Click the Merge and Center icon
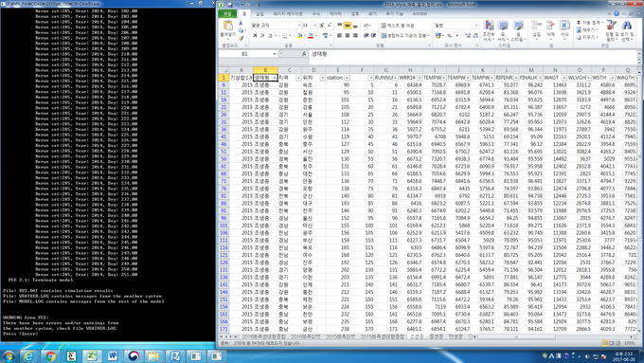644x363 pixels. 404,36
